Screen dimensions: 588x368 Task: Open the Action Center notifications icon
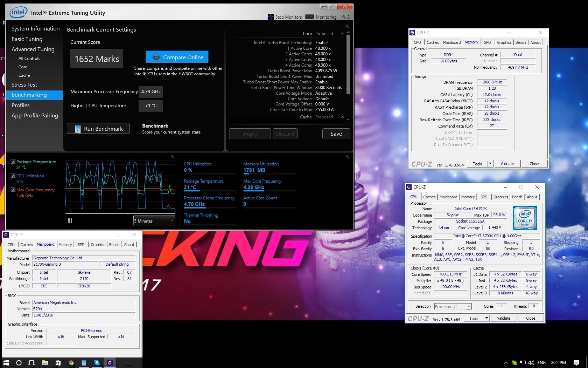pyautogui.click(x=576, y=363)
